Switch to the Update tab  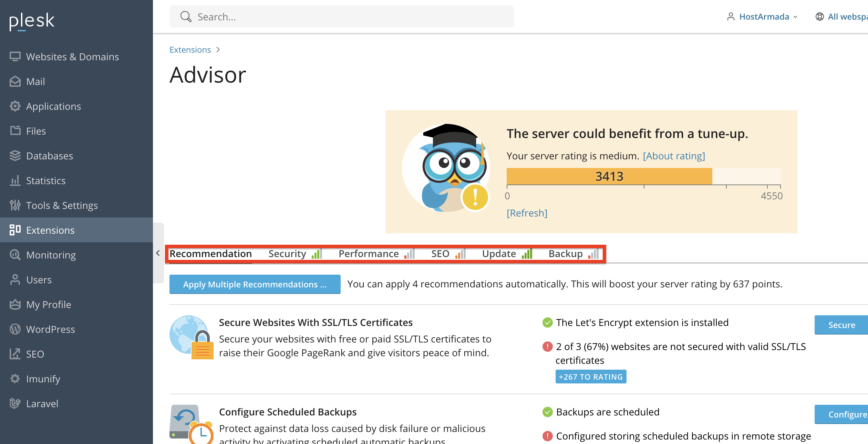[x=507, y=254]
